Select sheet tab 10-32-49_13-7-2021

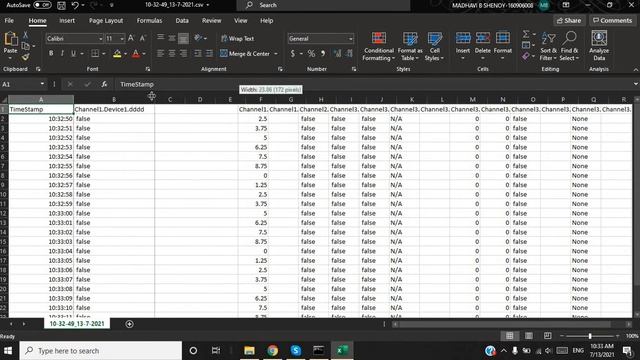coord(77,324)
